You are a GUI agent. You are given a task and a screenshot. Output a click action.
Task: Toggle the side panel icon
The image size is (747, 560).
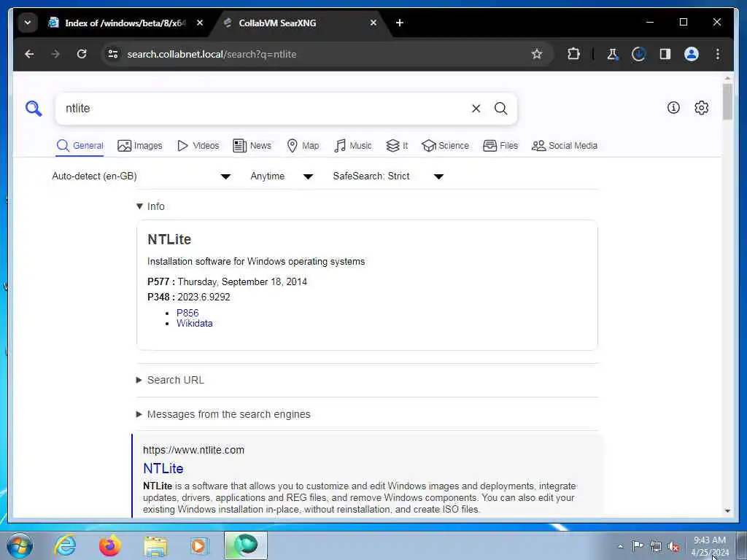(665, 54)
